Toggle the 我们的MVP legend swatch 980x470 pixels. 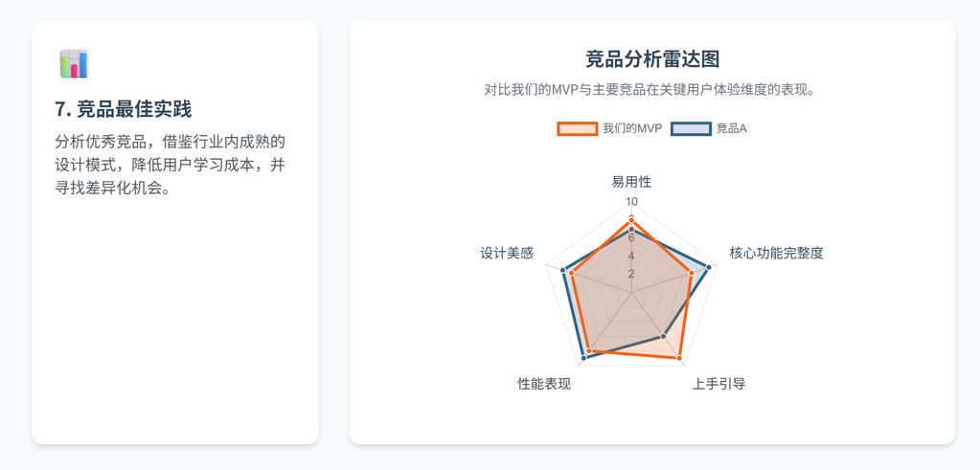tap(577, 129)
